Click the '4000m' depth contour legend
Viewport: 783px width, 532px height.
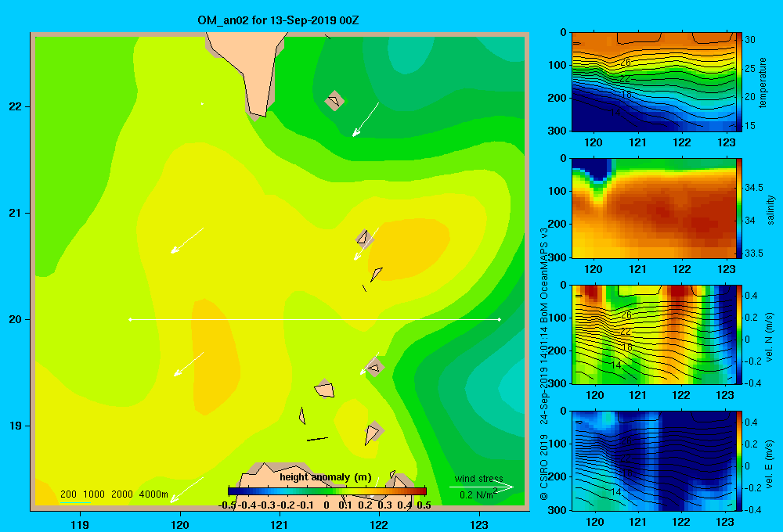[x=153, y=494]
